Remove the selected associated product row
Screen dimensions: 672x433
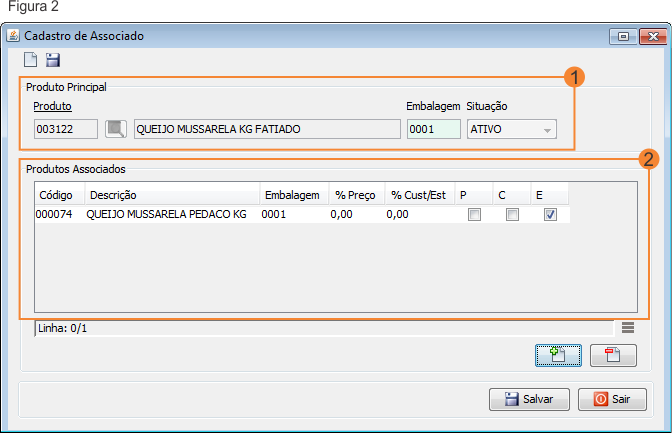point(613,354)
